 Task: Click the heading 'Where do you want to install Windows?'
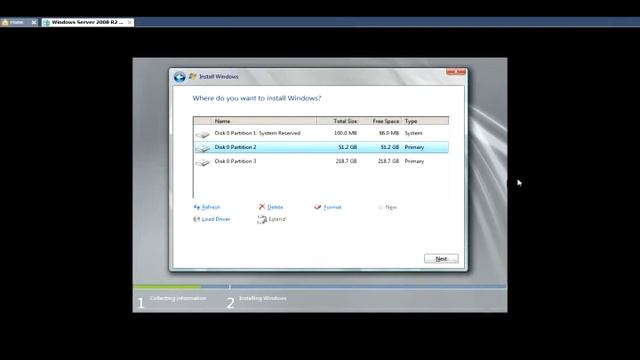coord(257,98)
